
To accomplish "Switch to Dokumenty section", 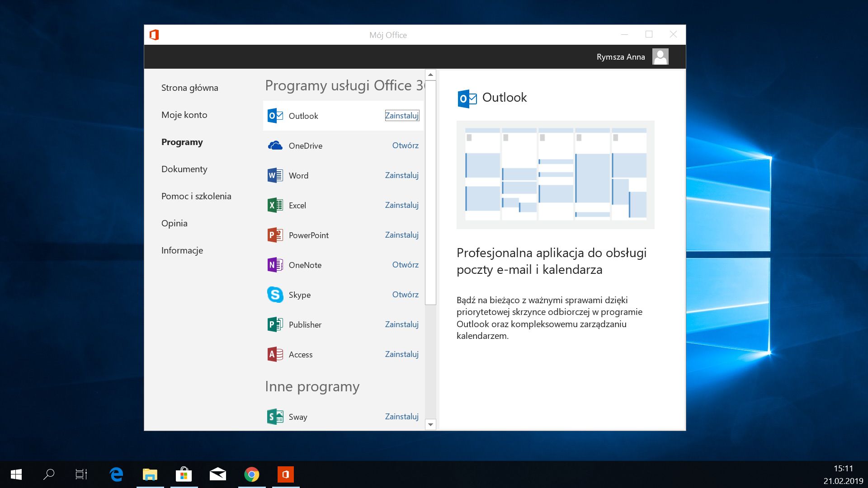I will 184,169.
